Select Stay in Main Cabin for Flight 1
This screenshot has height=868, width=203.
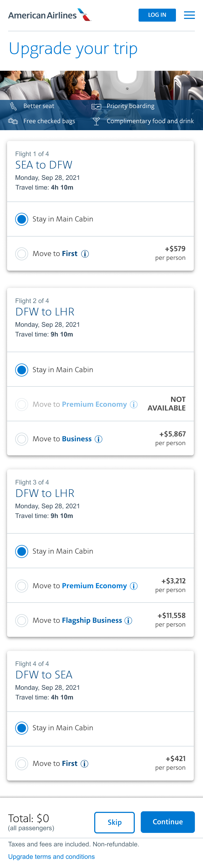22,219
